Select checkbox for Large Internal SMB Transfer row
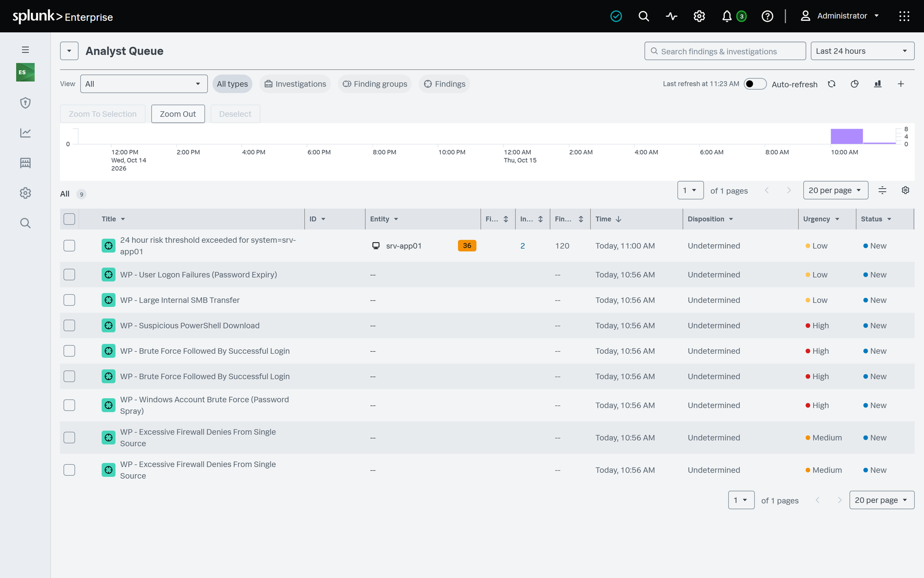This screenshot has height=578, width=924. 69,300
